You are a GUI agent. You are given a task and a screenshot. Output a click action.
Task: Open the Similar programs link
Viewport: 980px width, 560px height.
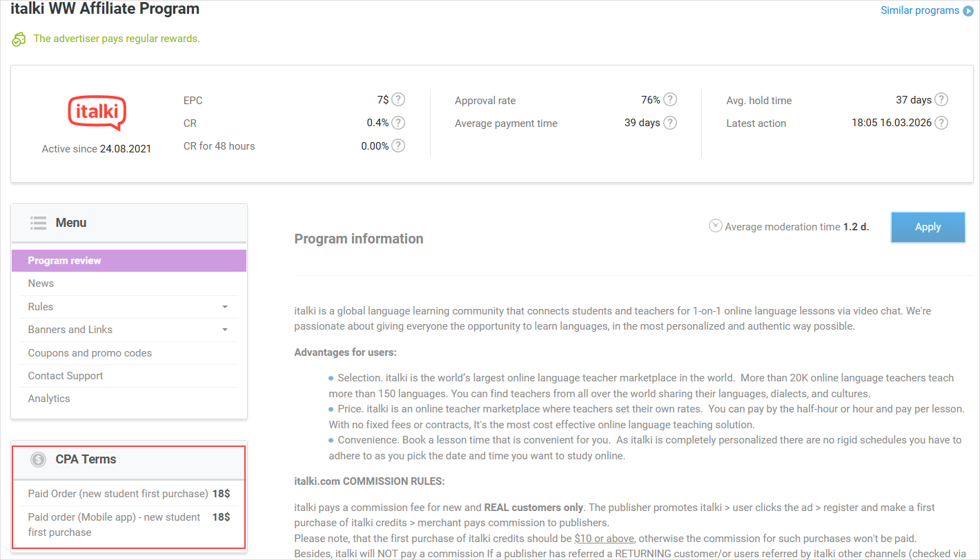[919, 10]
